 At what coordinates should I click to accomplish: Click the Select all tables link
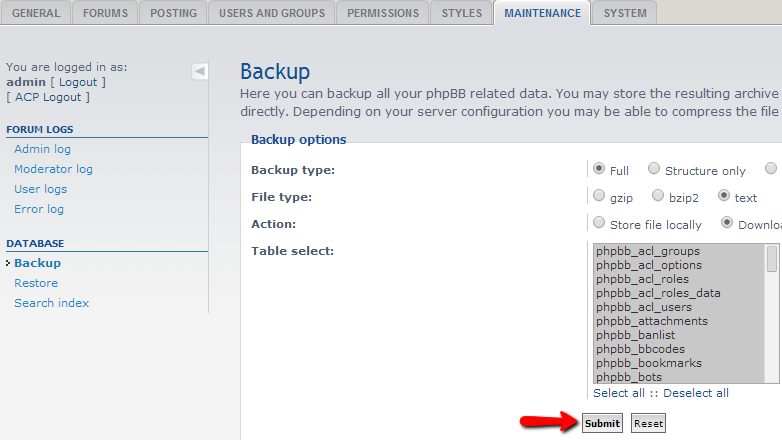pos(618,393)
